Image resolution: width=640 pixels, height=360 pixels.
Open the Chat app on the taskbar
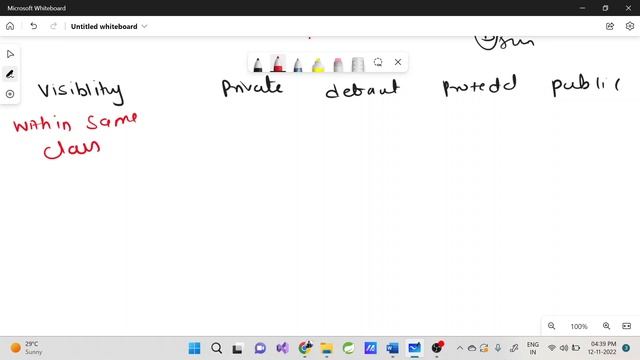tap(260, 348)
